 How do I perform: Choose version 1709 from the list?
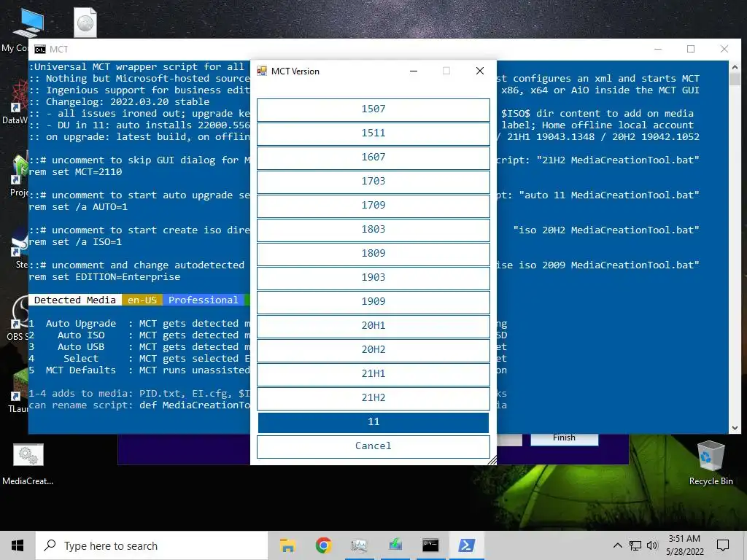click(x=373, y=206)
